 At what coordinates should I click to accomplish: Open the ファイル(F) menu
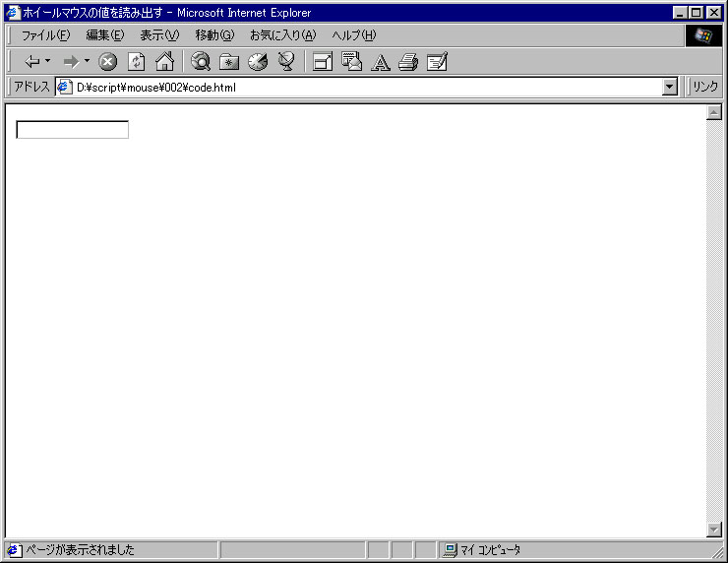click(x=45, y=35)
